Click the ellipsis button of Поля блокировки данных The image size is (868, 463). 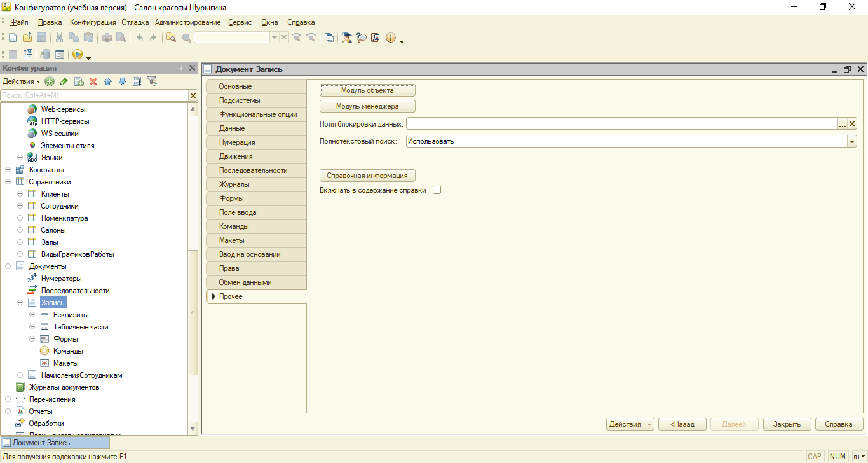pos(843,124)
